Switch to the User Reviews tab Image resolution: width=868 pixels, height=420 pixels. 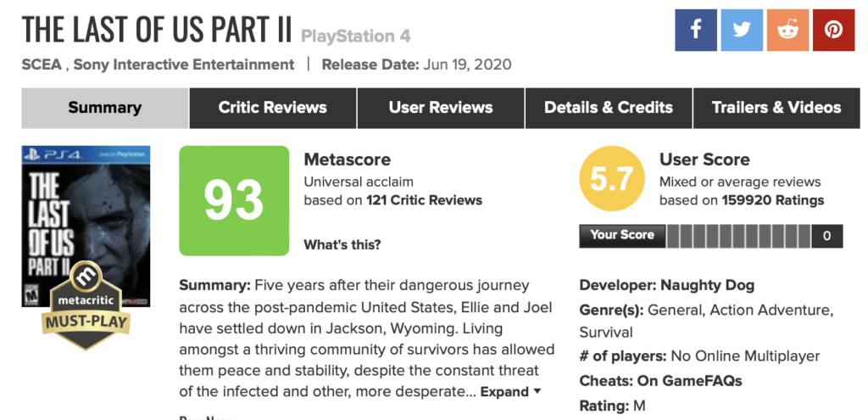pyautogui.click(x=441, y=108)
